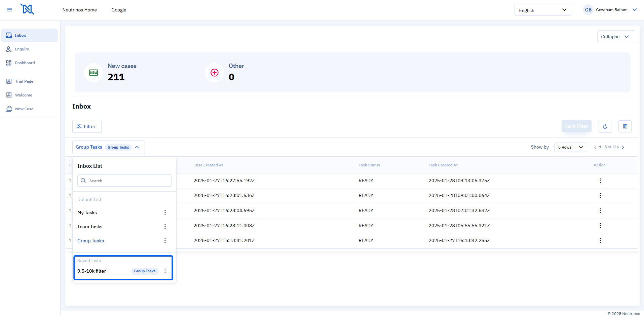This screenshot has width=644, height=316.
Task: Click the Filter button
Action: [87, 126]
